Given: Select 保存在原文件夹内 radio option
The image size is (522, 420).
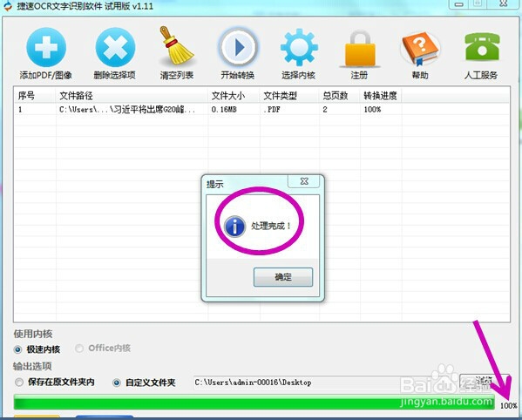Looking at the screenshot, I should tap(19, 382).
